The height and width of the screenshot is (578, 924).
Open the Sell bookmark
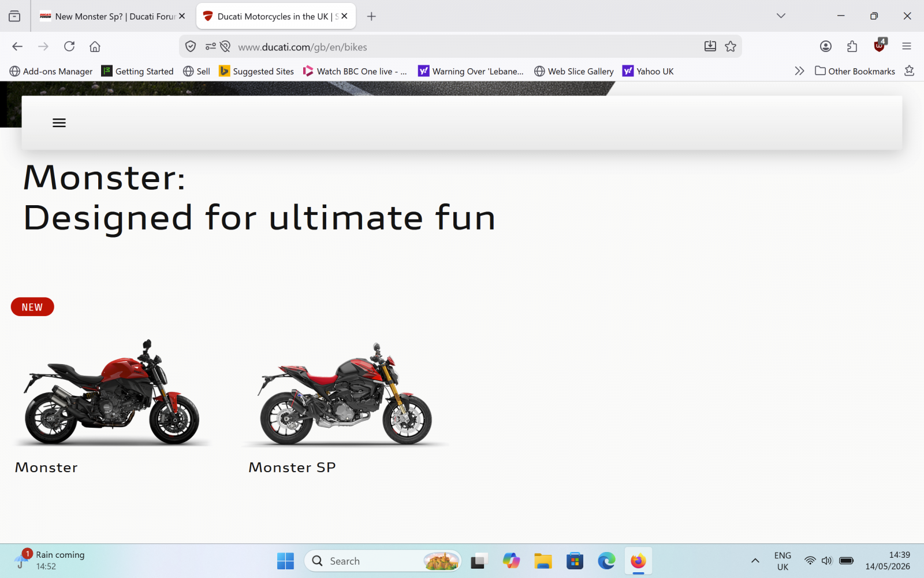(x=196, y=71)
